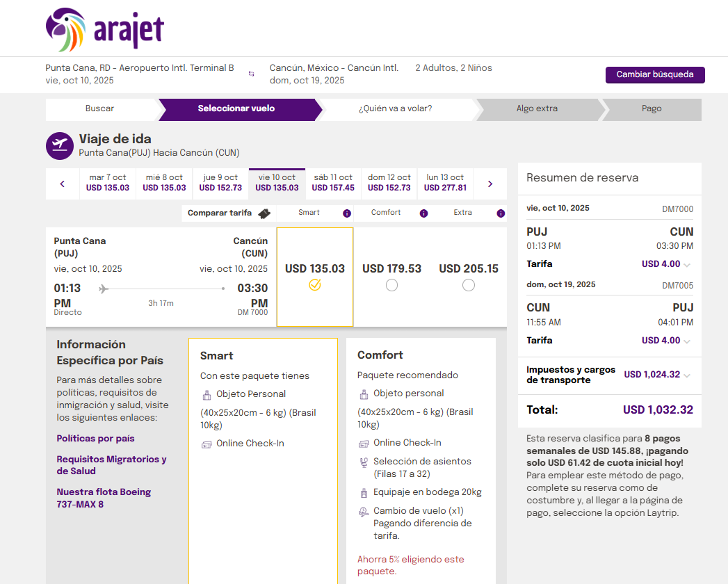Select mié 8 oct date tab
The height and width of the screenshot is (584, 728).
[x=164, y=183]
